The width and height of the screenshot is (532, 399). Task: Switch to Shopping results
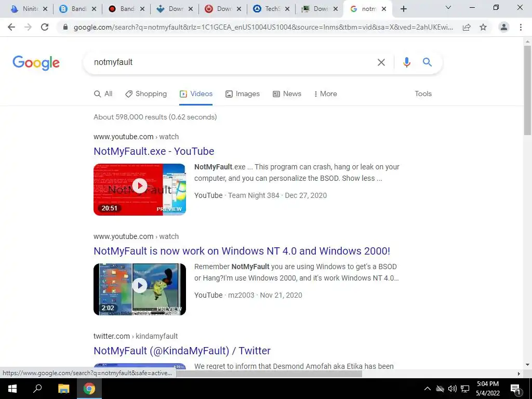[146, 94]
